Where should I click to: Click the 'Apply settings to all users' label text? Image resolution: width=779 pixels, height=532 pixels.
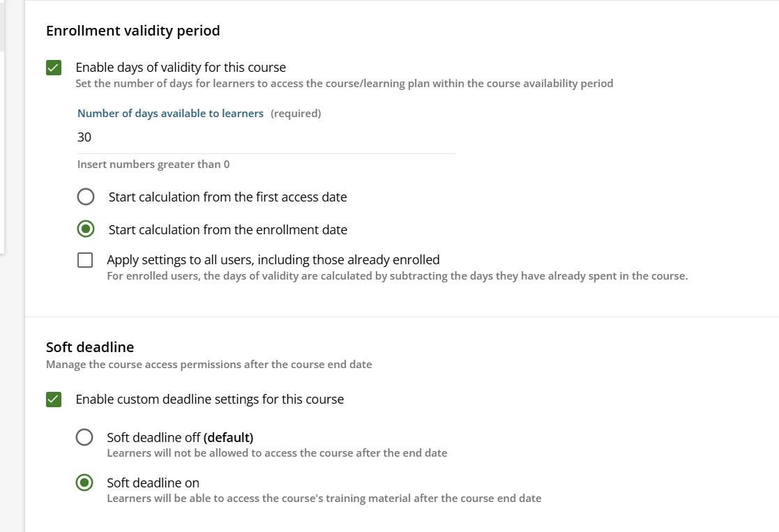point(273,260)
